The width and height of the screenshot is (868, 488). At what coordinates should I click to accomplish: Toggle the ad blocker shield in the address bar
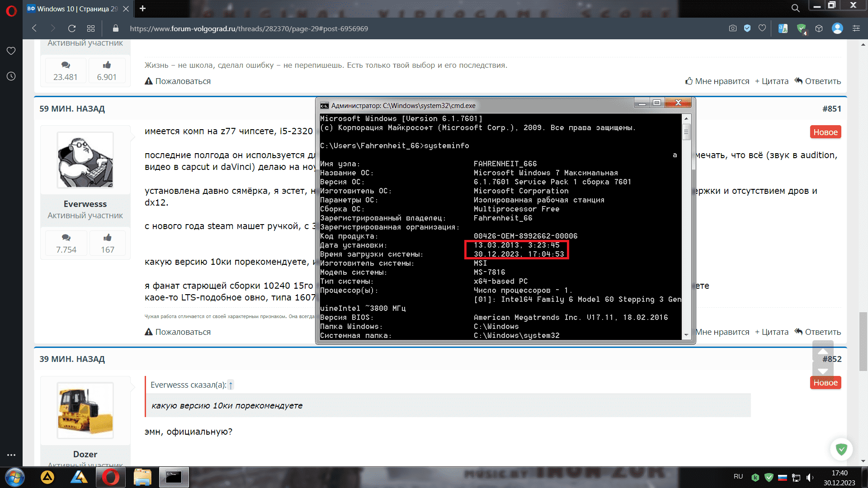tap(747, 28)
